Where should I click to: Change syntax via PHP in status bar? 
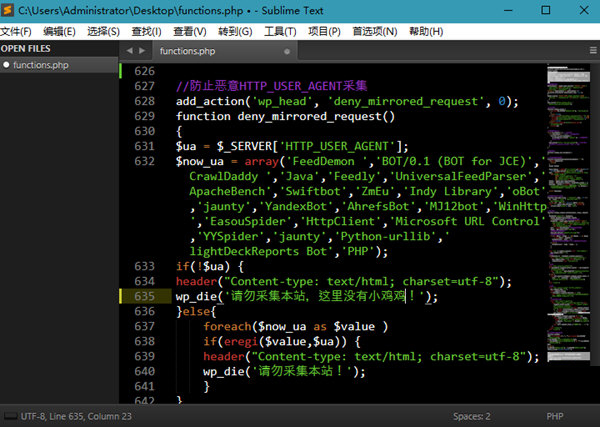coord(555,416)
